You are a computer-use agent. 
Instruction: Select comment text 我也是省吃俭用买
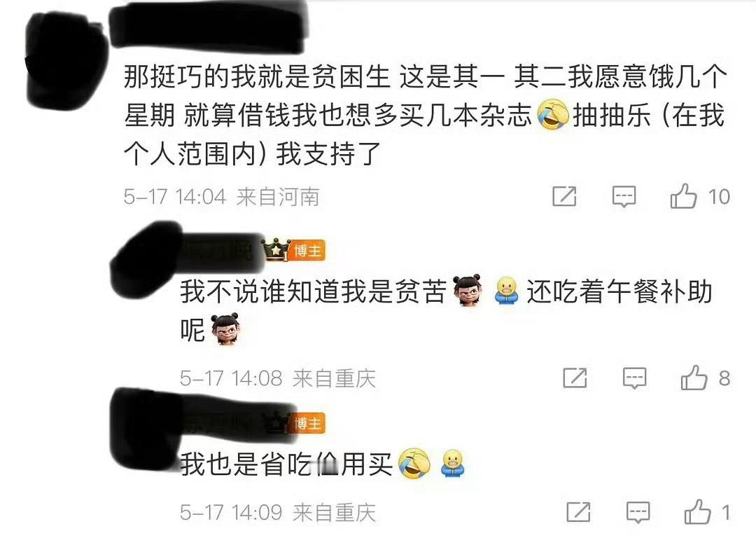click(286, 464)
